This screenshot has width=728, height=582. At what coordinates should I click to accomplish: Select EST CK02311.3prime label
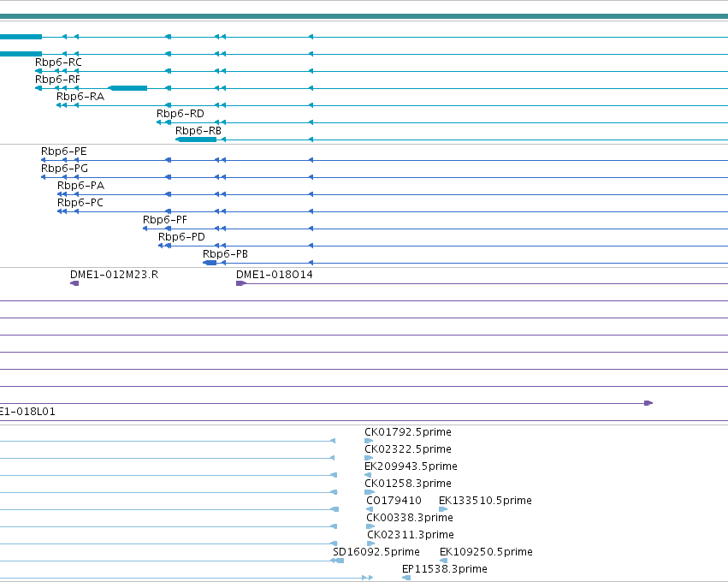tap(411, 535)
